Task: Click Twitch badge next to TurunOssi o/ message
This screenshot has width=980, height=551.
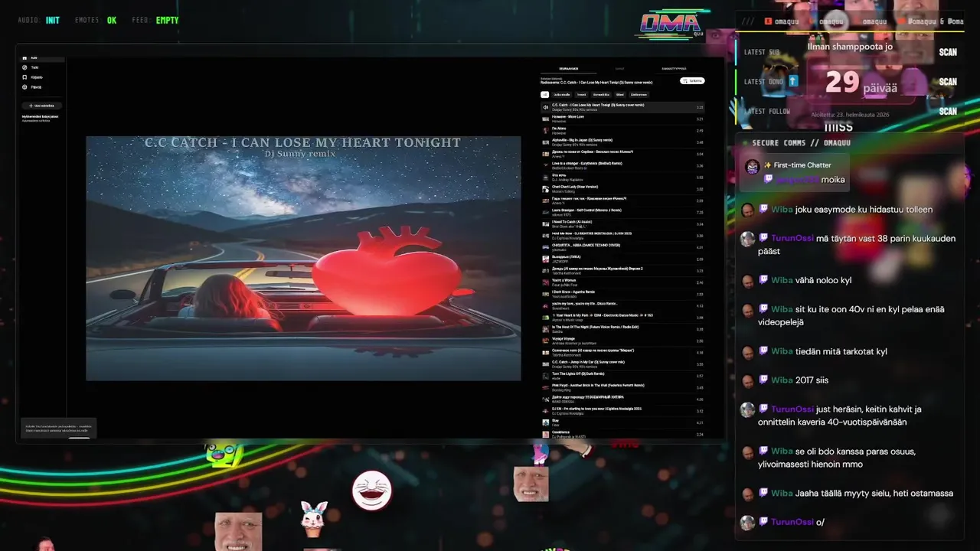Action: click(x=763, y=522)
